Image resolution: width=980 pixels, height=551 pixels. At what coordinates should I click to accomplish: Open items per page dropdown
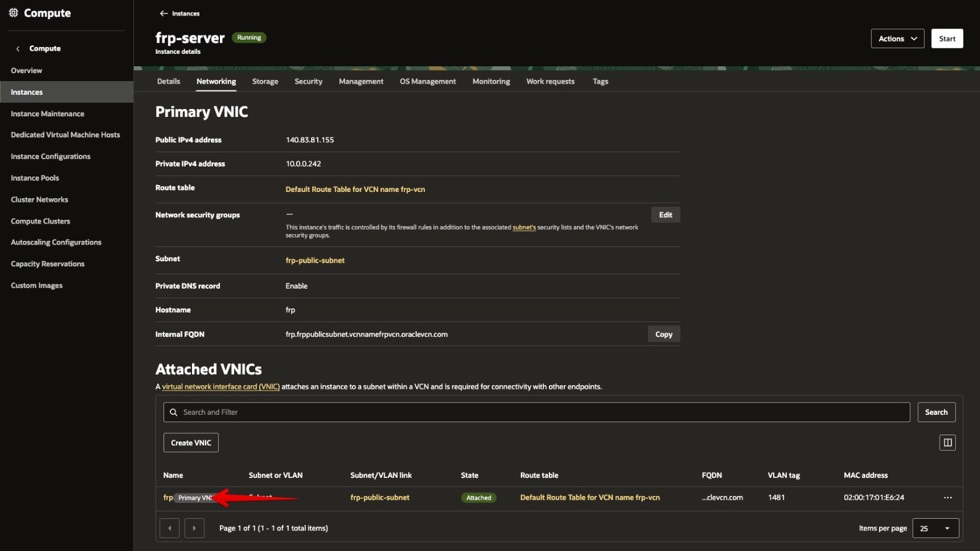[935, 528]
